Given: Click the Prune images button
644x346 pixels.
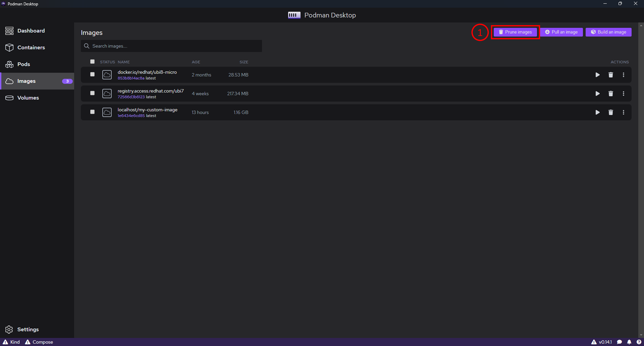Looking at the screenshot, I should click(515, 32).
